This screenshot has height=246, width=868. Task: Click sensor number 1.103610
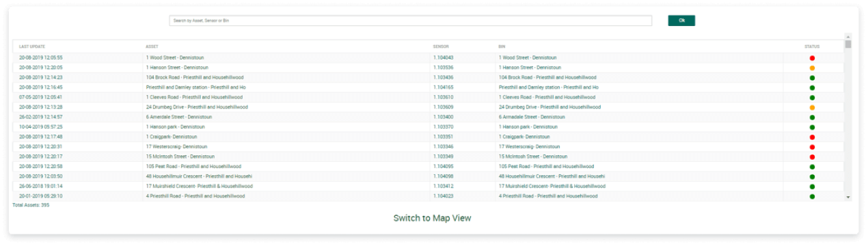pyautogui.click(x=444, y=98)
